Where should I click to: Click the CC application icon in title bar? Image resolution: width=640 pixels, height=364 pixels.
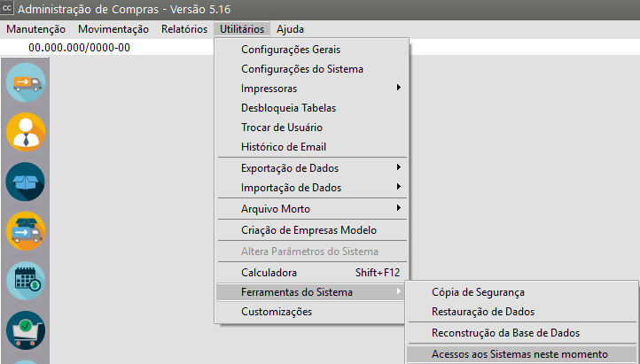point(9,10)
